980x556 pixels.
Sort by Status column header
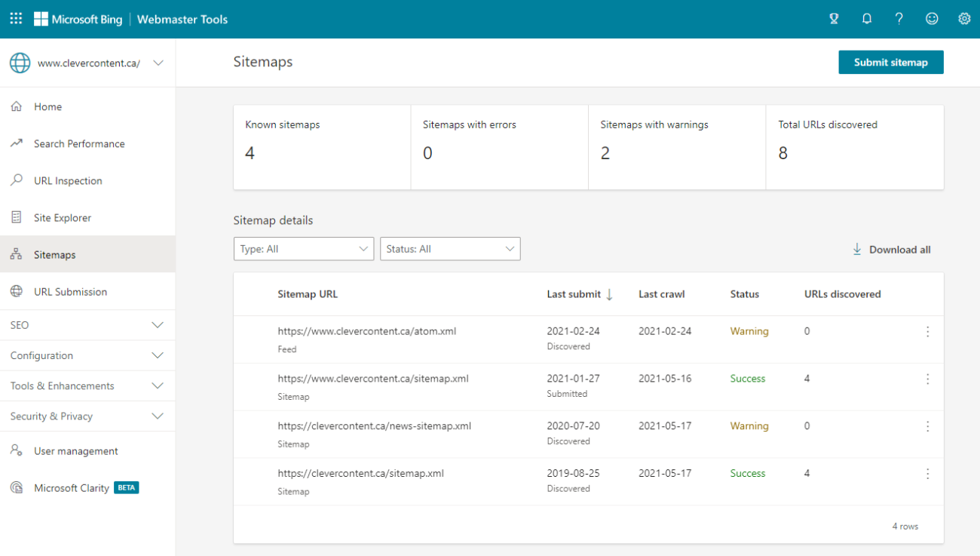click(x=745, y=294)
